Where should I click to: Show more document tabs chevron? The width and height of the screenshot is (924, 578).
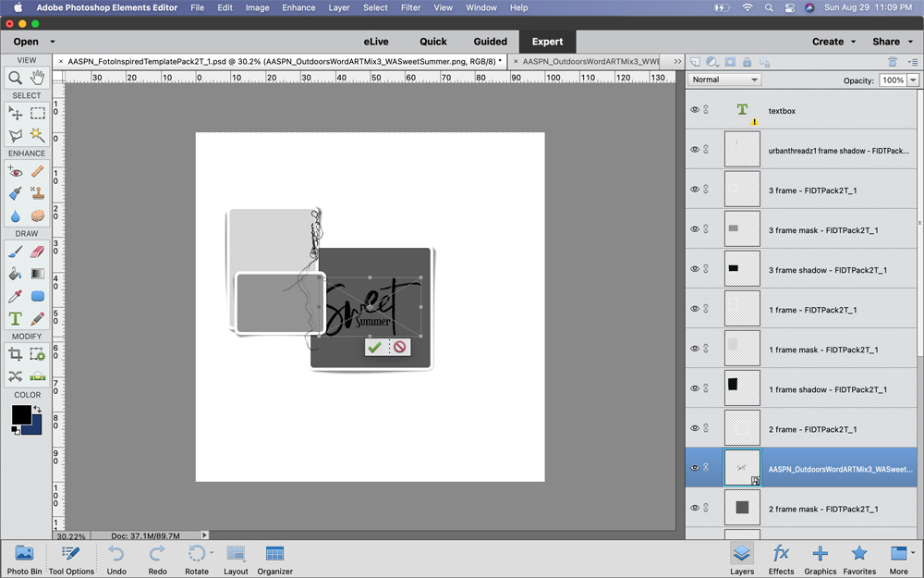pos(677,61)
